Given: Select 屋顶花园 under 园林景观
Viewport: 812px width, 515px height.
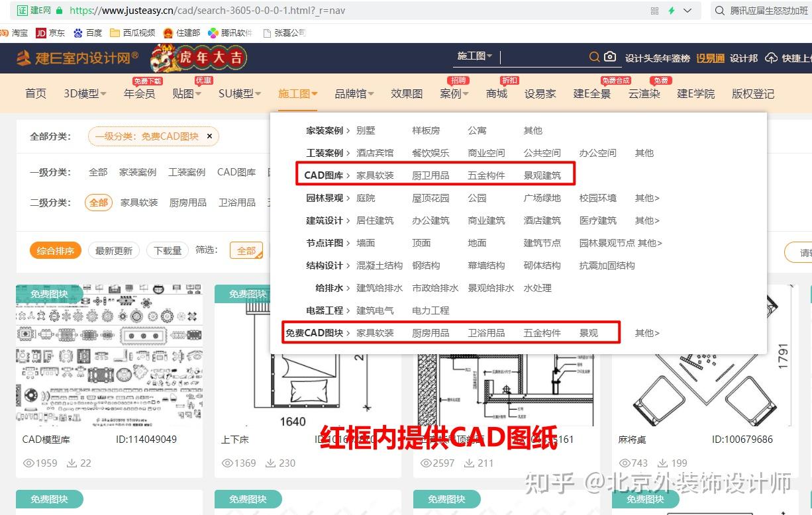Looking at the screenshot, I should (x=431, y=198).
